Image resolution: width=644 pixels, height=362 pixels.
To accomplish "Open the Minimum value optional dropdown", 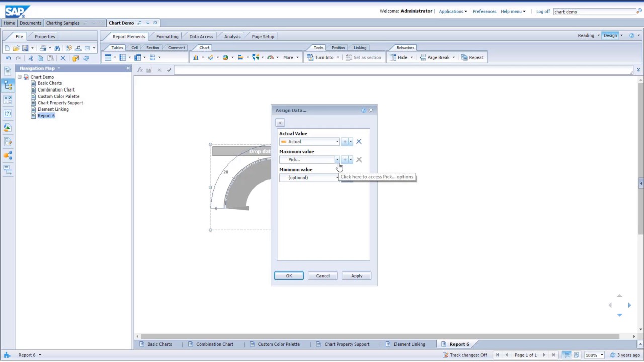I will (x=337, y=178).
